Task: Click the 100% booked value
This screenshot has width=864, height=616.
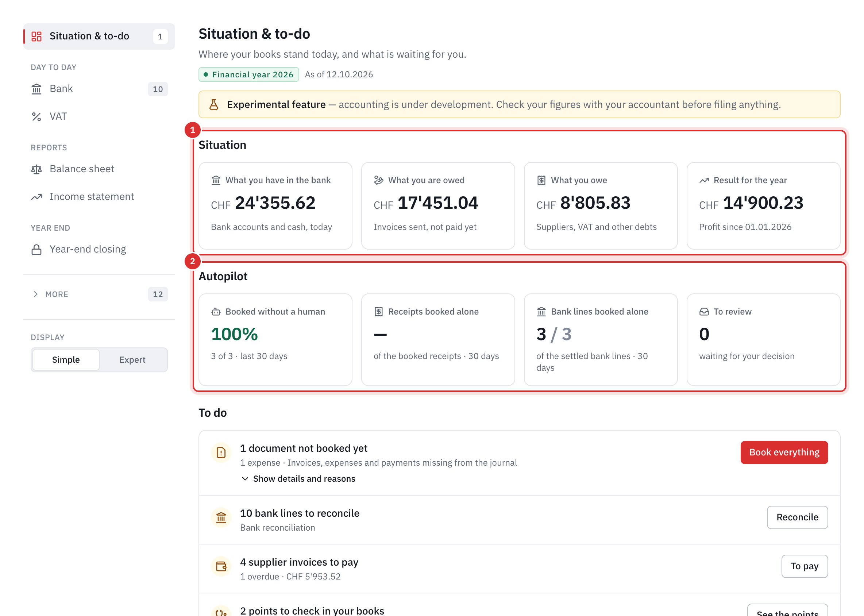Action: point(234,334)
